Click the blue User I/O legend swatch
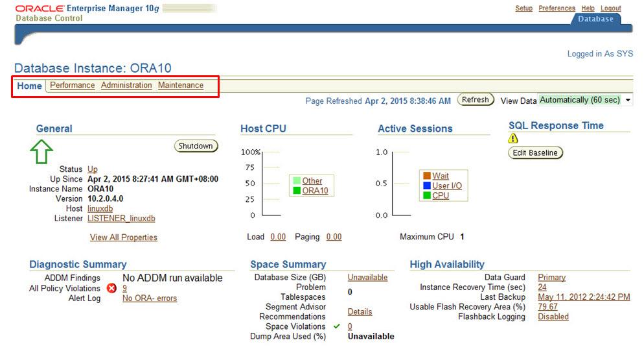The width and height of the screenshot is (644, 351). (427, 186)
